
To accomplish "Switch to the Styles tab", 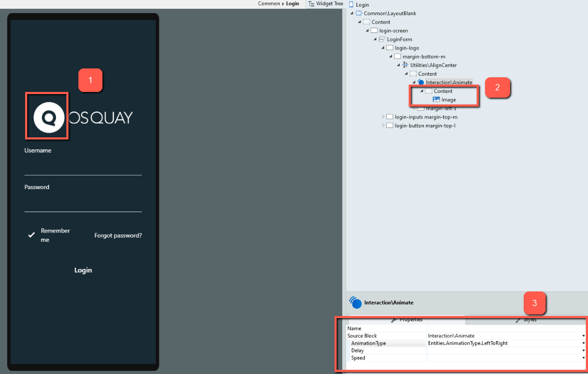I will click(528, 319).
